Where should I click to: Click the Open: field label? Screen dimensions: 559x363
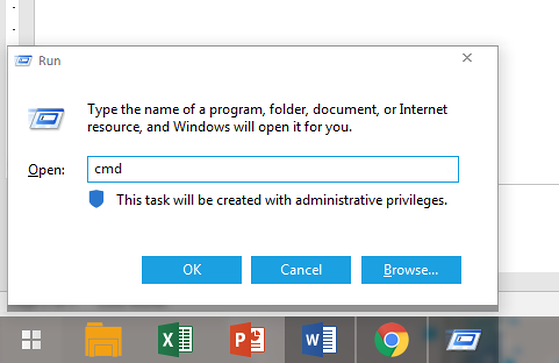(x=46, y=170)
